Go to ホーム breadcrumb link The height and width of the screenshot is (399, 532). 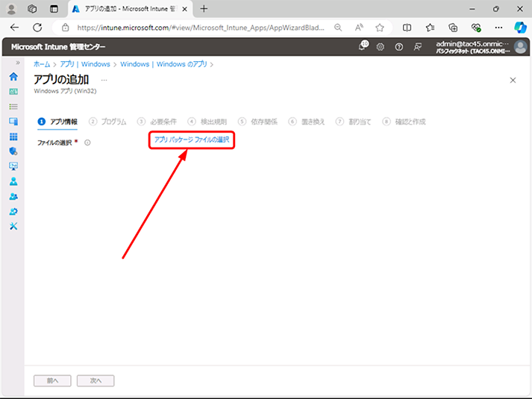click(x=42, y=64)
